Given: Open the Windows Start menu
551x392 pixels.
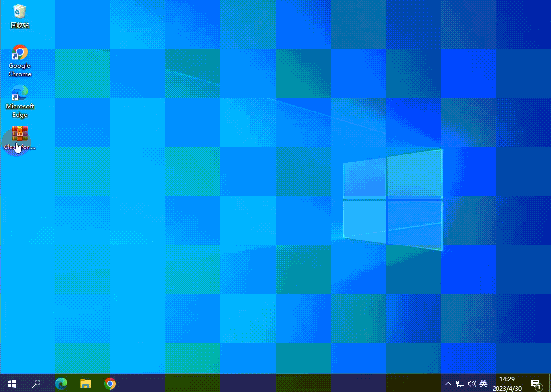Looking at the screenshot, I should (x=12, y=384).
